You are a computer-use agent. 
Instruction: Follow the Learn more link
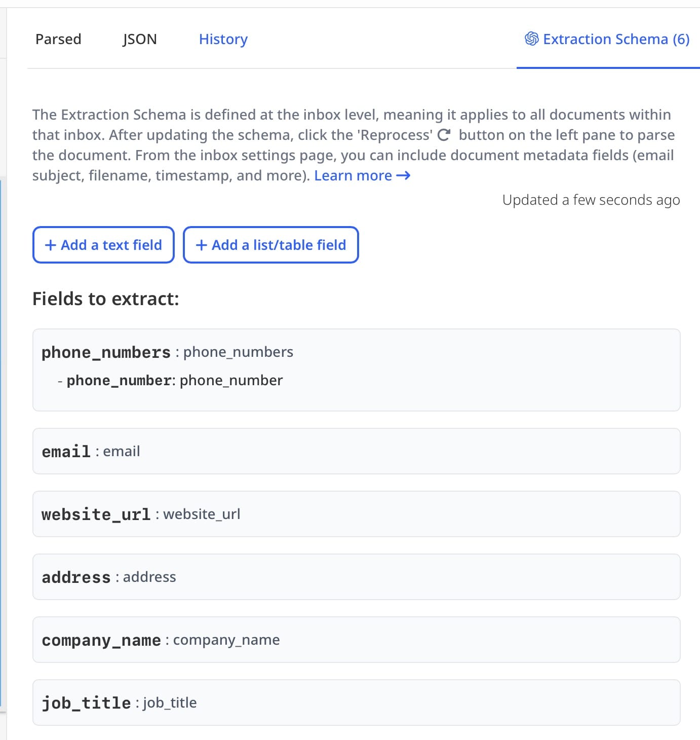pyautogui.click(x=353, y=175)
